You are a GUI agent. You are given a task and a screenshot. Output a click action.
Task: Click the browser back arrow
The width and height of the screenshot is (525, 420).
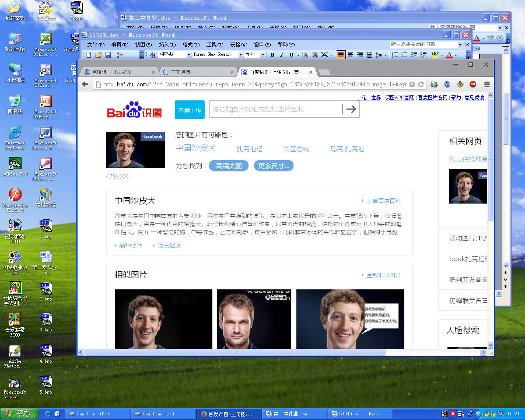point(85,85)
